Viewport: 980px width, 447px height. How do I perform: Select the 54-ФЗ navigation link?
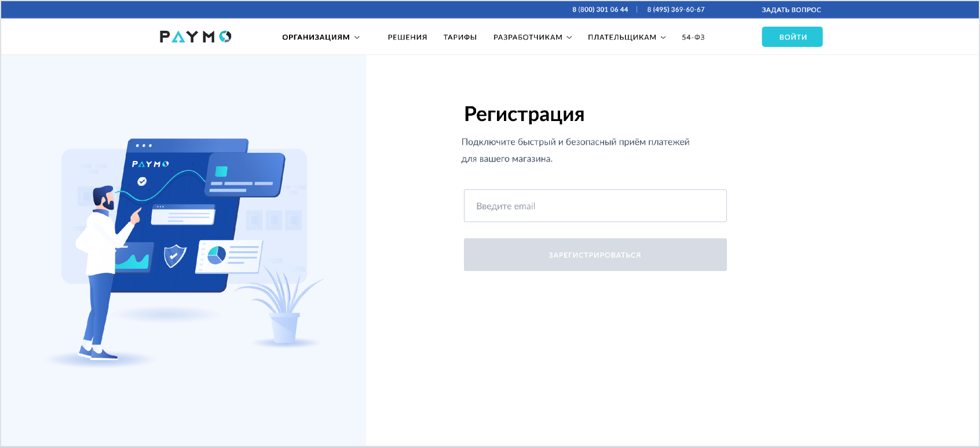[693, 37]
